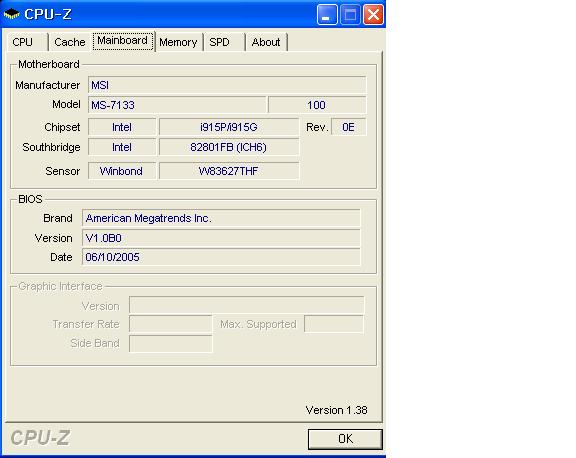Click the BIOS Version V1.0B0 field
The image size is (576, 458).
221,238
